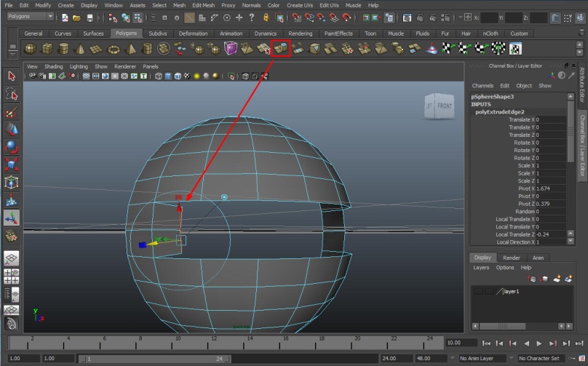Pick the Paint selection tool
The height and width of the screenshot is (366, 588).
[x=11, y=112]
